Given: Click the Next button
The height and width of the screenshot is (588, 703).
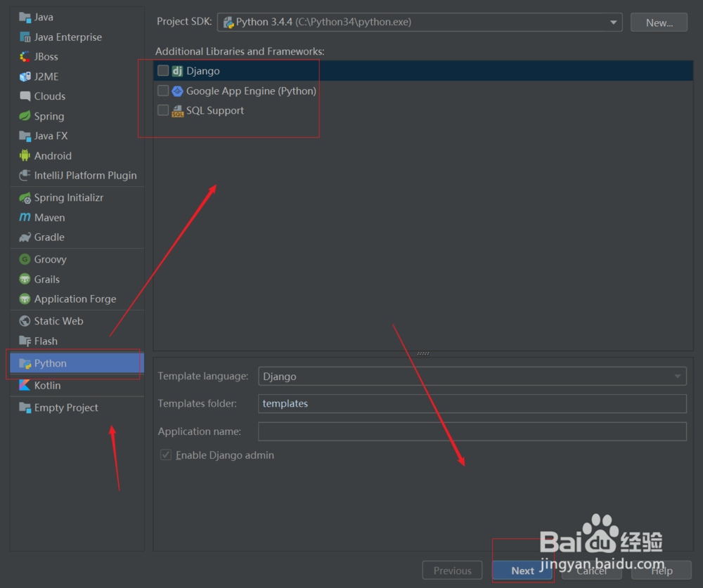Looking at the screenshot, I should click(x=522, y=570).
